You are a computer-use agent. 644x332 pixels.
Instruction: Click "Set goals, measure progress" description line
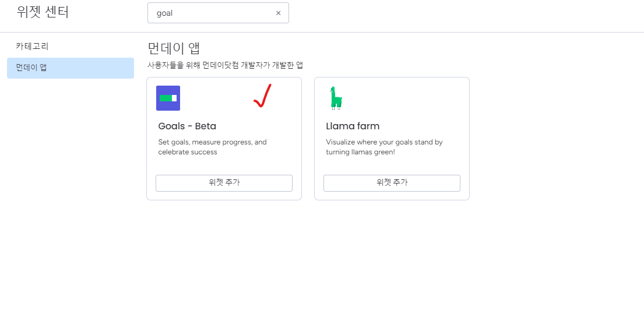pyautogui.click(x=212, y=142)
